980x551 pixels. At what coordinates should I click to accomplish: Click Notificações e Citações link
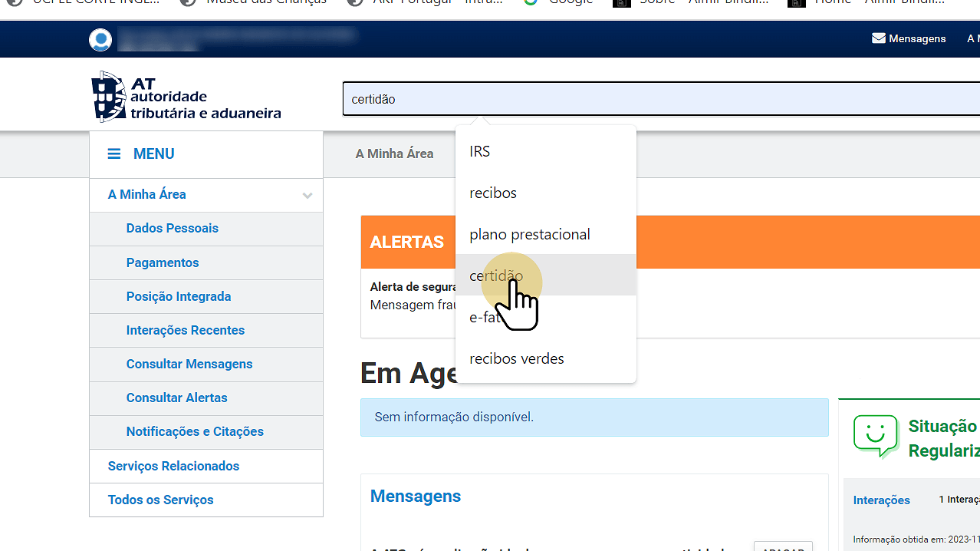(x=195, y=431)
